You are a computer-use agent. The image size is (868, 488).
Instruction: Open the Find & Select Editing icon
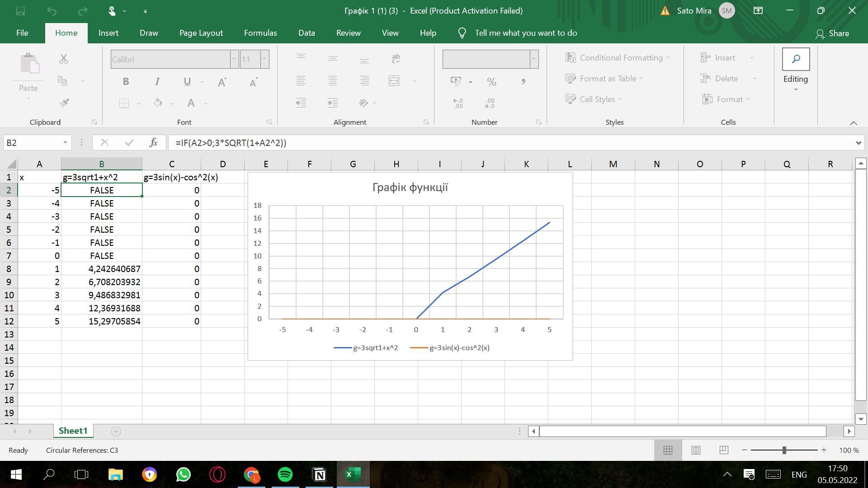(x=796, y=59)
